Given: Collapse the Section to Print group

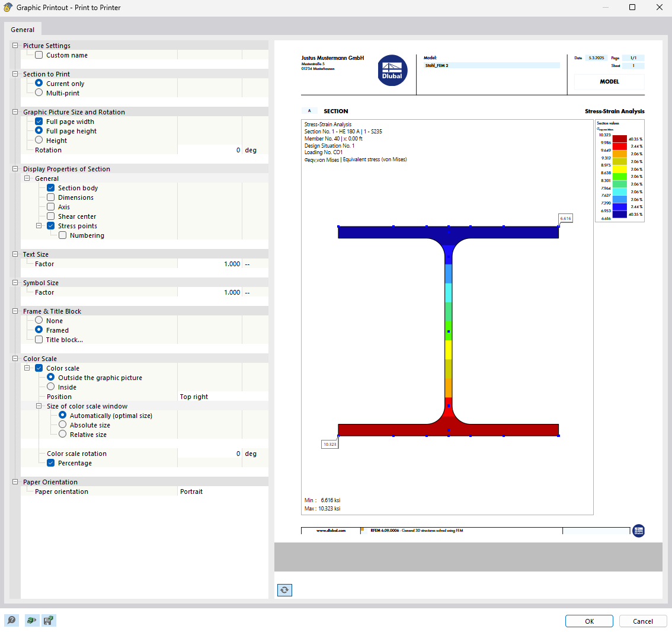Looking at the screenshot, I should tap(15, 74).
